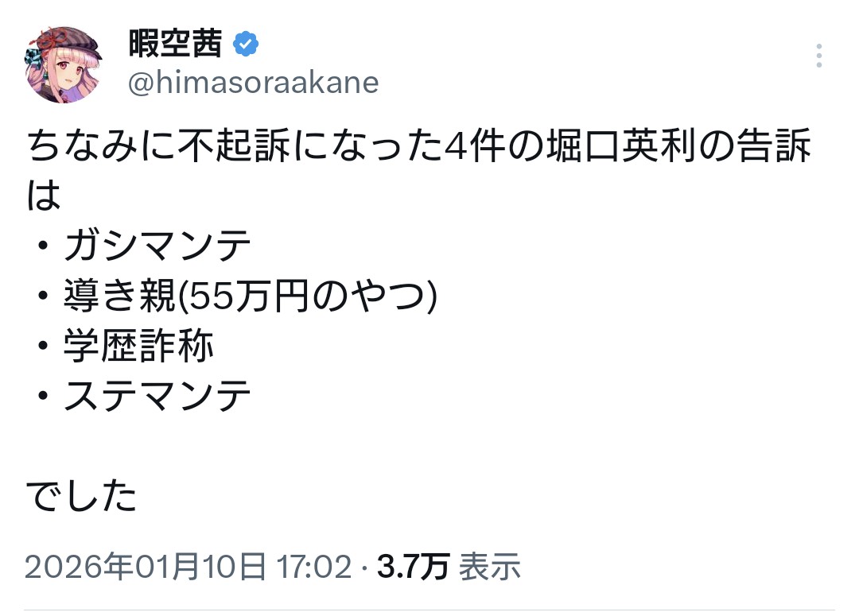Screen dimensions: 859x616
Task: Click the ステマンテ bullet line
Action: 157,396
